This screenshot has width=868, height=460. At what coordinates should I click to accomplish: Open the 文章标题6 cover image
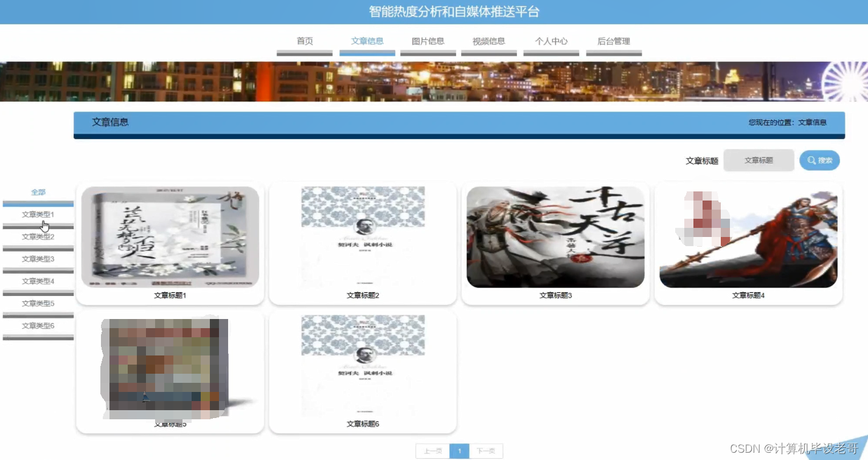click(363, 366)
